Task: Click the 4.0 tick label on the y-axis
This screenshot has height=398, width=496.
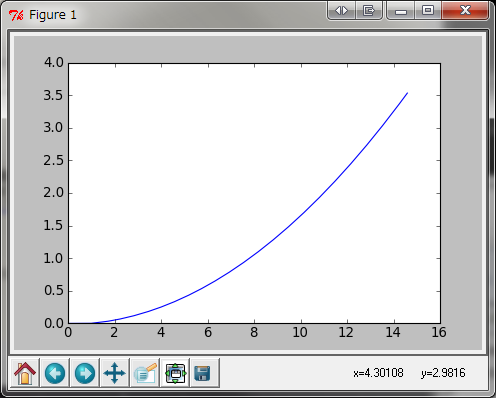Action: pyautogui.click(x=53, y=63)
